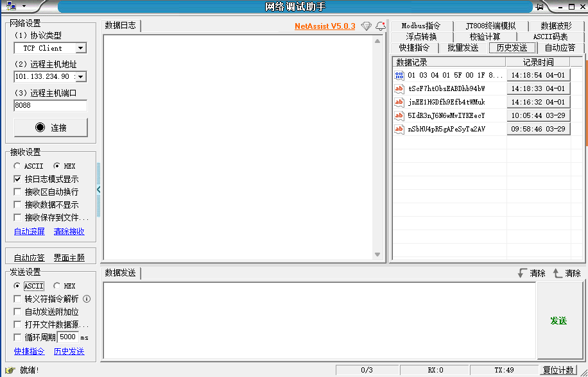Click the diamond icon next to NetAssist version

[366, 26]
